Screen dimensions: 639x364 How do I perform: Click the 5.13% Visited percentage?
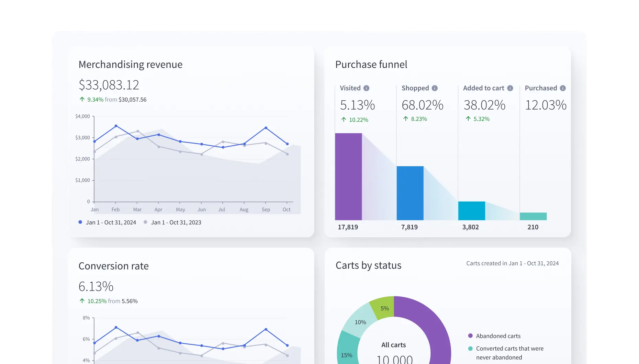coord(357,105)
